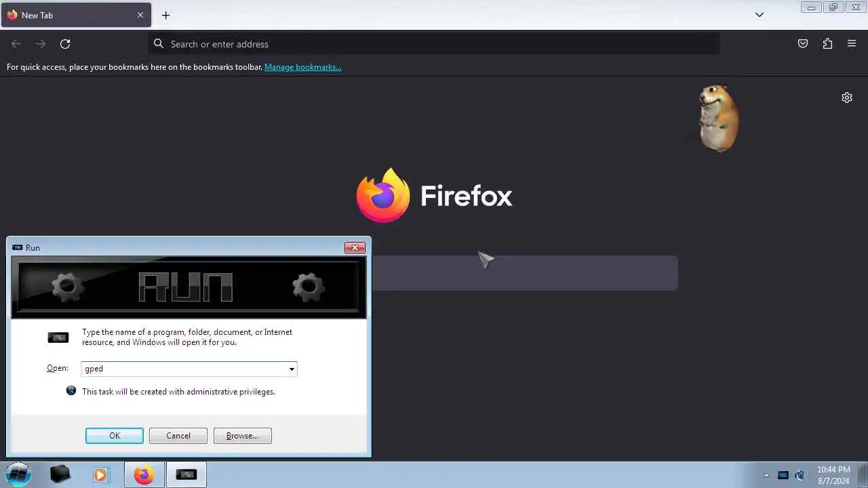Reload the current Firefox page
This screenshot has height=488, width=868.
(x=65, y=44)
